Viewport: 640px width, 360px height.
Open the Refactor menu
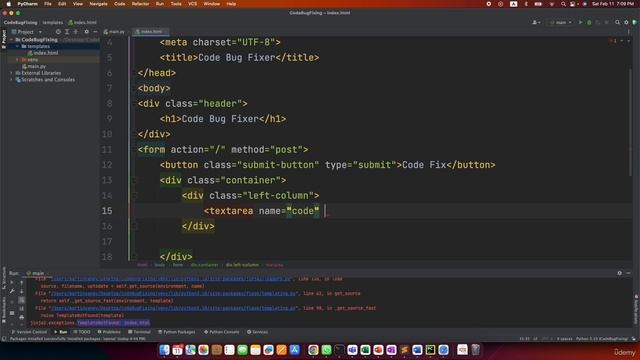tap(140, 4)
